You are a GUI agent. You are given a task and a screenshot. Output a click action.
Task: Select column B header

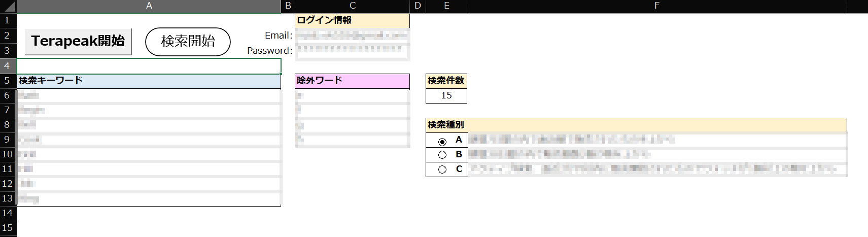[x=288, y=6]
